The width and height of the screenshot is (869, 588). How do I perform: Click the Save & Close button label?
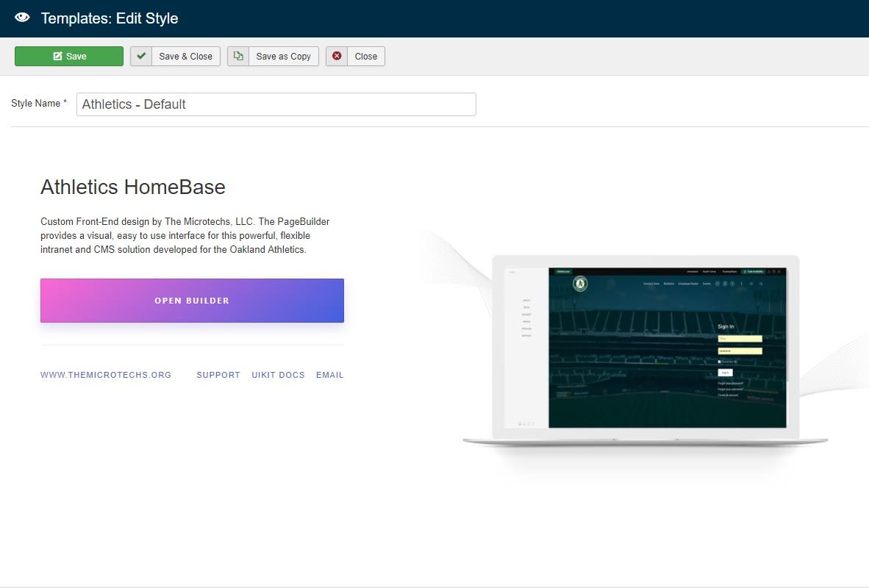coord(186,56)
